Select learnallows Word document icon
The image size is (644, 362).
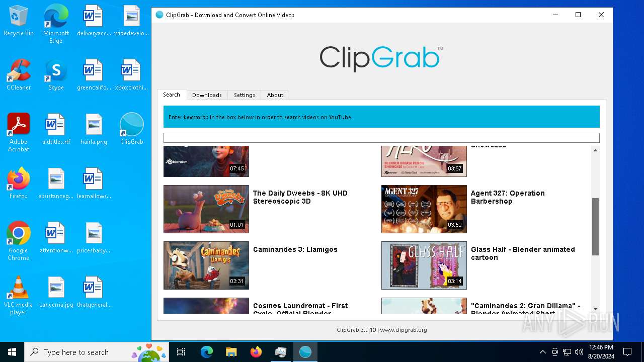(94, 184)
